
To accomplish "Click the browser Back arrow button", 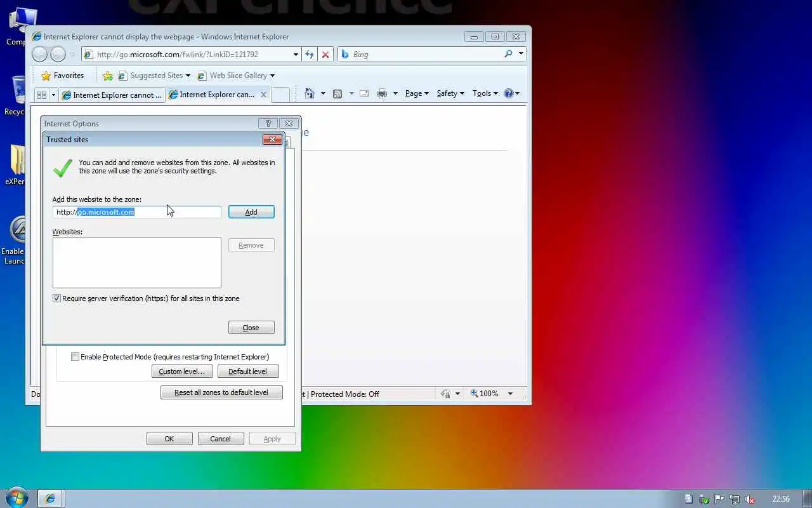I will [x=40, y=55].
